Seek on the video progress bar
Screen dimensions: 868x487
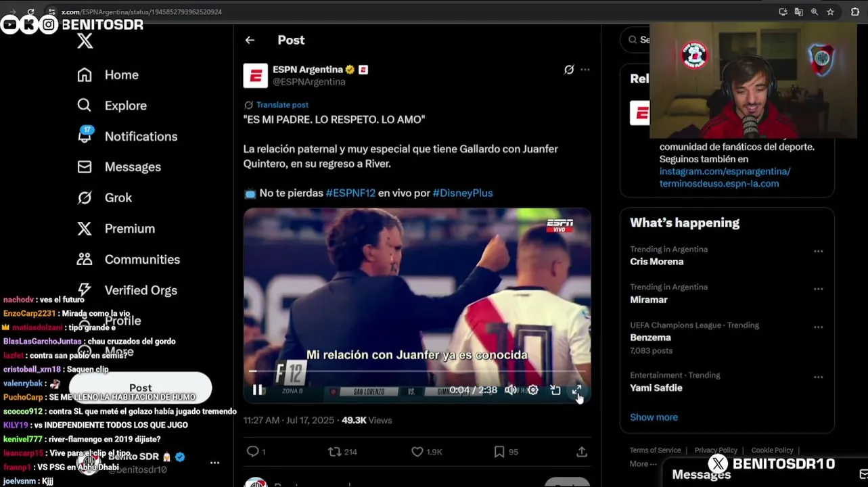coord(417,371)
